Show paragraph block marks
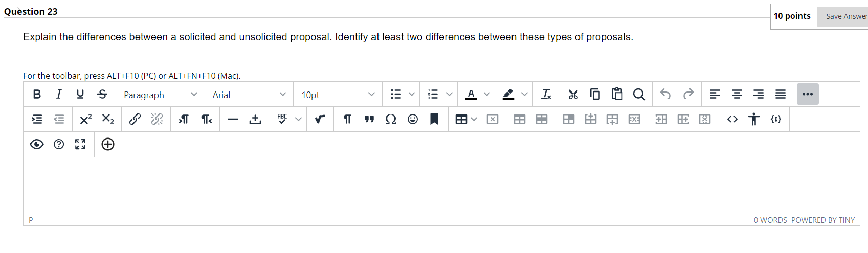This screenshot has height=253, width=868. (x=347, y=119)
